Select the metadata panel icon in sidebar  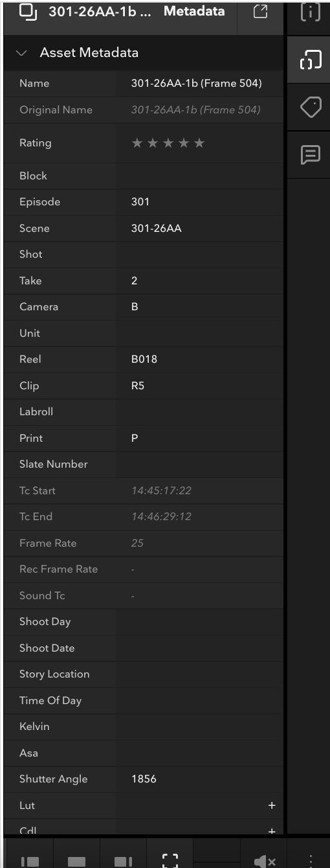point(309,60)
